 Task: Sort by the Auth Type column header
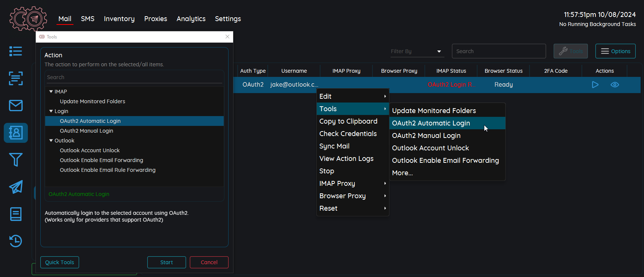[x=253, y=71]
